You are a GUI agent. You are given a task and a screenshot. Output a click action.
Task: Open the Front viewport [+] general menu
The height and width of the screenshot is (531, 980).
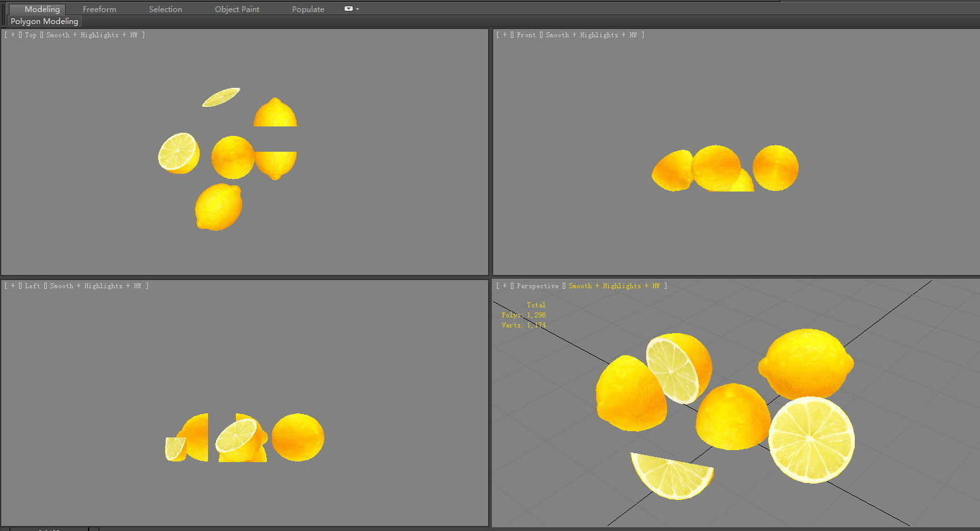(505, 35)
